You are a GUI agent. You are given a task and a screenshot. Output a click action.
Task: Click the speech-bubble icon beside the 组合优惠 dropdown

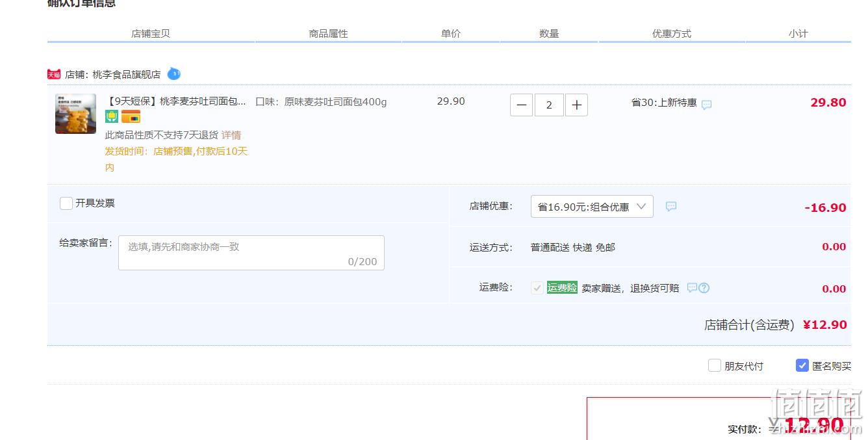(x=671, y=206)
